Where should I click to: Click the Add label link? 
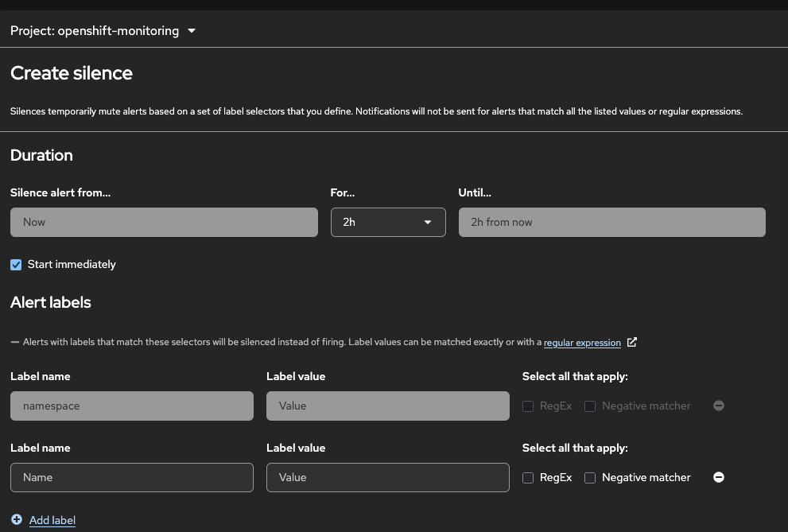pyautogui.click(x=52, y=520)
